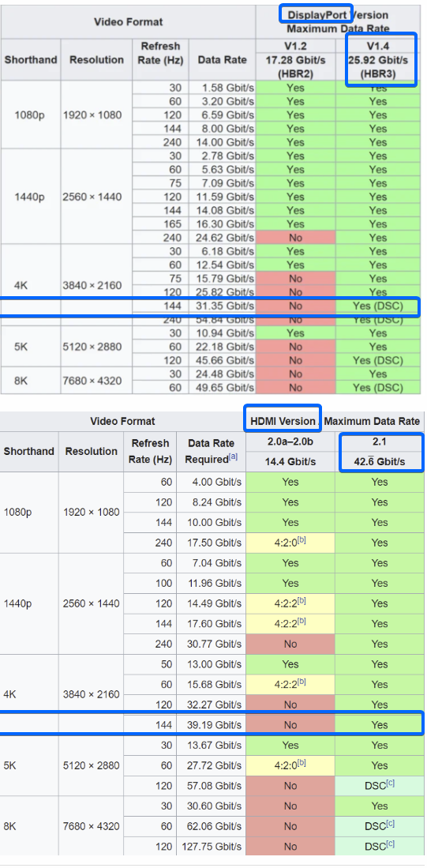Click the 'HDMI Version' header text
The height and width of the screenshot is (868, 427).
point(283,421)
